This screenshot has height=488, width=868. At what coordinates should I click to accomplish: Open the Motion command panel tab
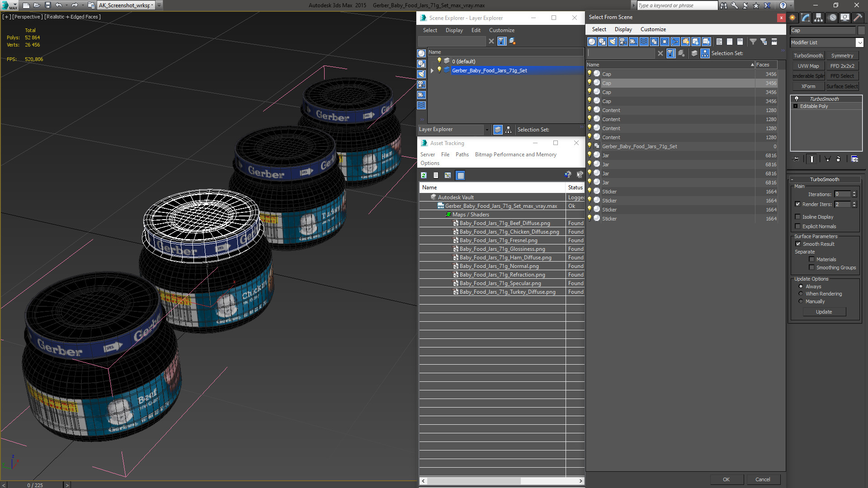click(832, 18)
